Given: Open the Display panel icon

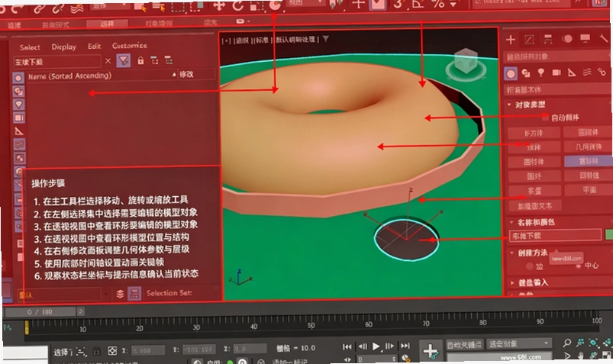Looking at the screenshot, I should coord(586,38).
